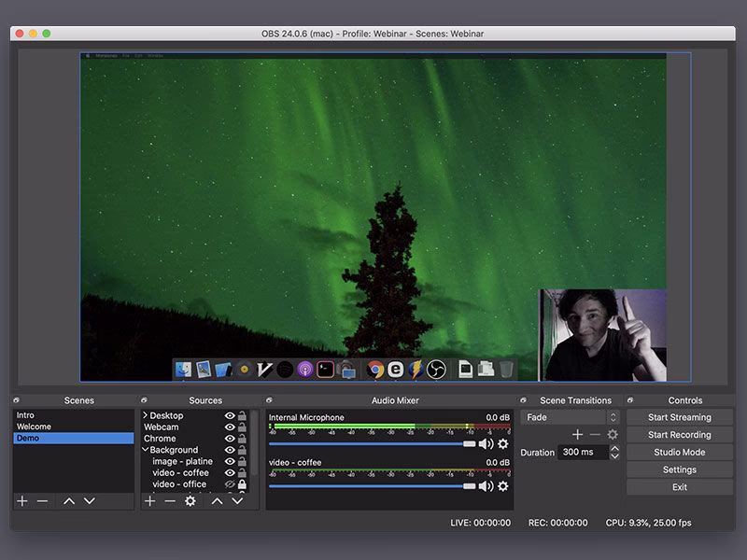Select the Welcome scene

pyautogui.click(x=35, y=427)
